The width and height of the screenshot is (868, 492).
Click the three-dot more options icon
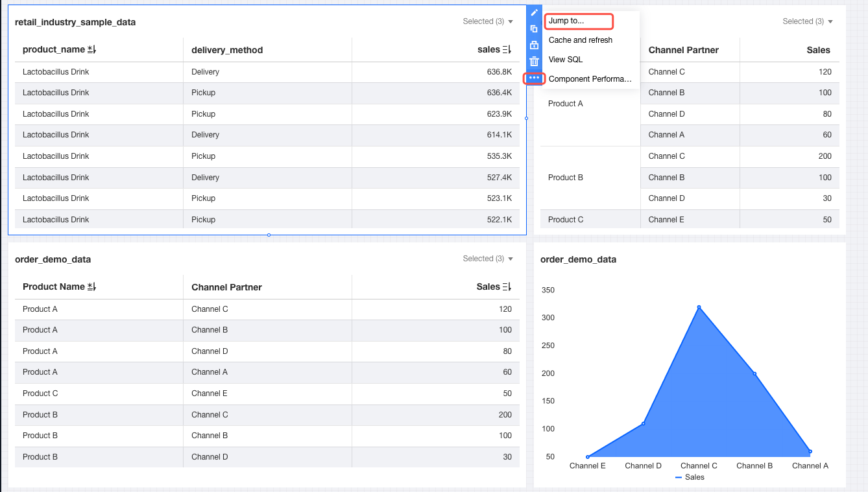(535, 78)
